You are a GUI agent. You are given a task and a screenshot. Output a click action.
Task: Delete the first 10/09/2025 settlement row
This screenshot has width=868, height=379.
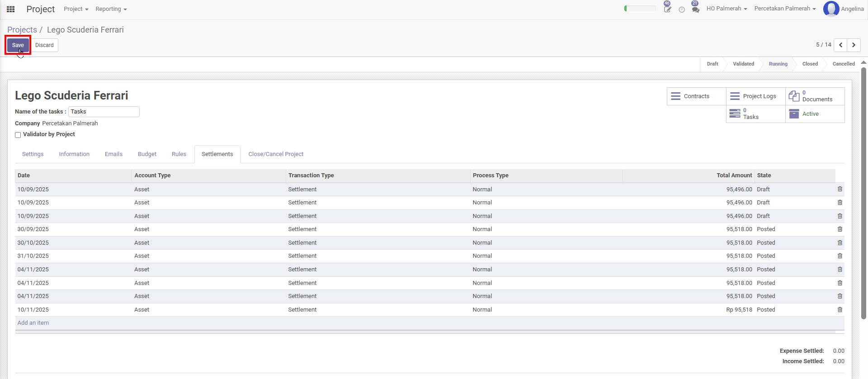(x=840, y=189)
